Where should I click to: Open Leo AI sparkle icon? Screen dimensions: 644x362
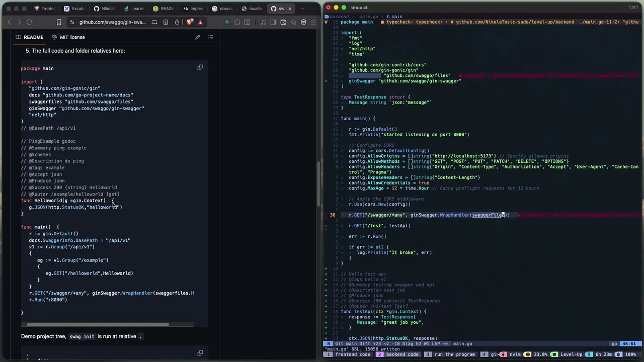point(293,22)
